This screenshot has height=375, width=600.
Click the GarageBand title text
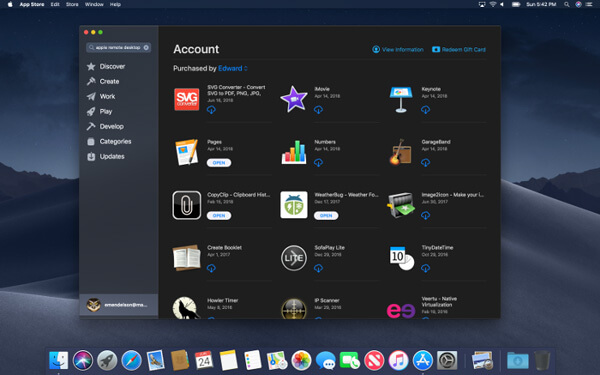(436, 142)
